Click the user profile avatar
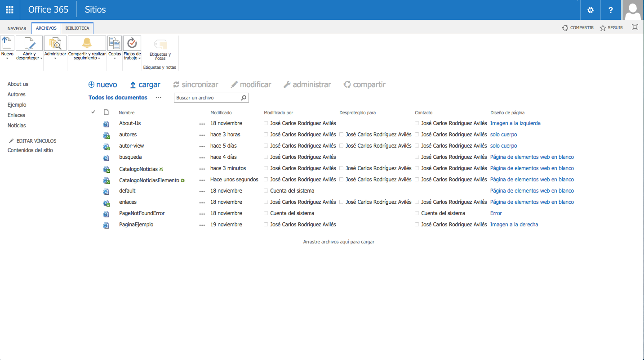This screenshot has height=360, width=644. [633, 10]
